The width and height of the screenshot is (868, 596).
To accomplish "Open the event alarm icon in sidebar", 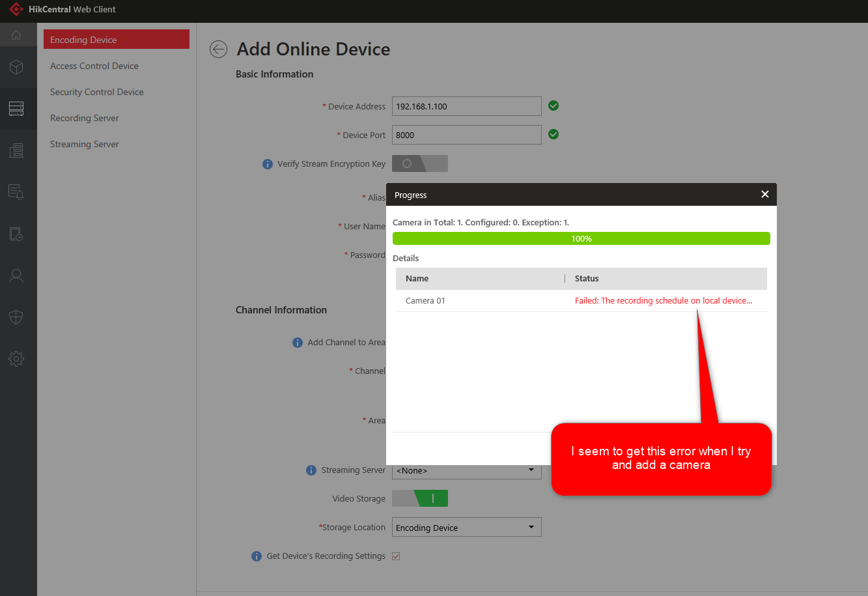I will [16, 192].
